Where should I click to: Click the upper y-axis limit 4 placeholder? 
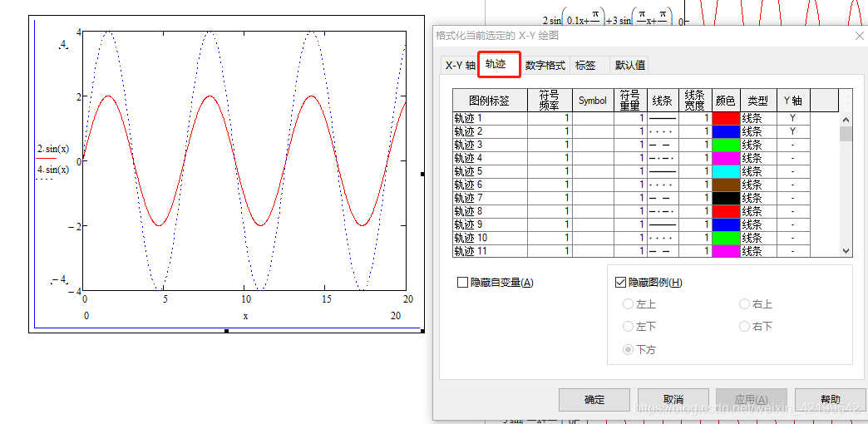[x=63, y=44]
